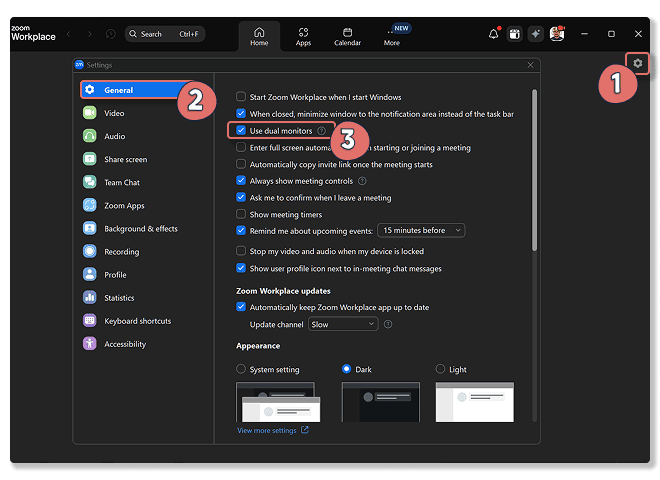The height and width of the screenshot is (480, 660).
Task: Select the System setting appearance
Action: tap(241, 369)
